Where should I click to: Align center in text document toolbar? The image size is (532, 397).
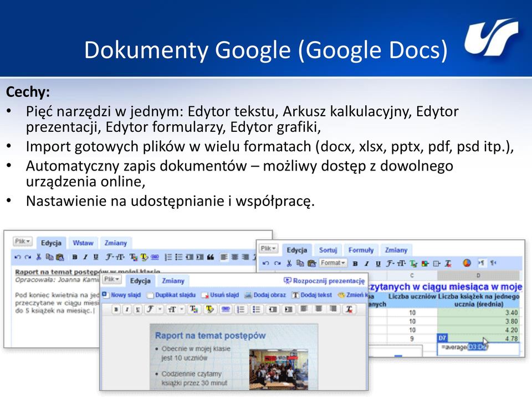tap(235, 257)
